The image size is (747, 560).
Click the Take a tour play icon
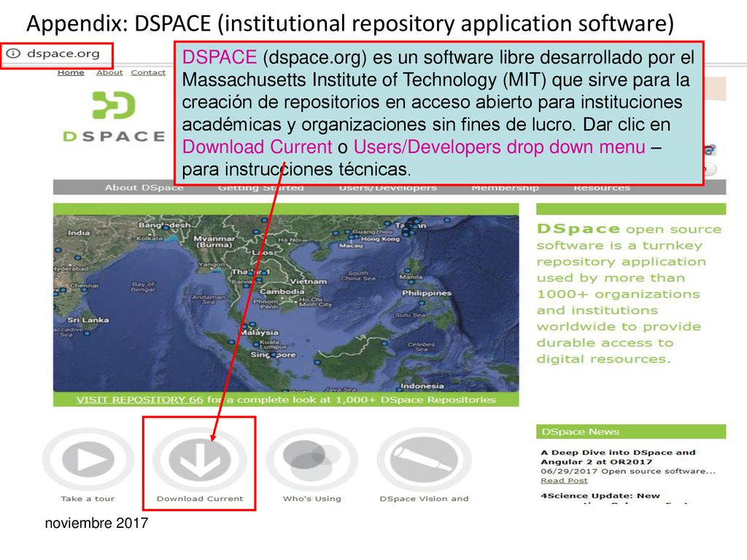click(x=88, y=460)
